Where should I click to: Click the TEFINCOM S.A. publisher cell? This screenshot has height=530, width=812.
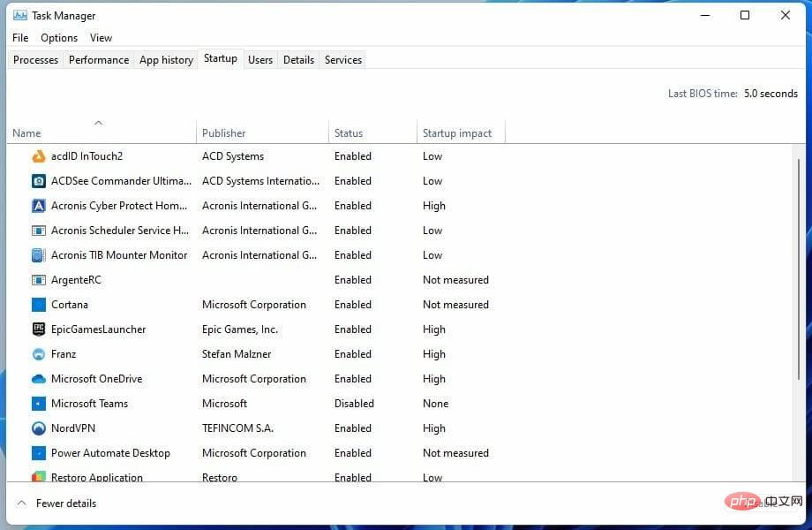click(237, 428)
